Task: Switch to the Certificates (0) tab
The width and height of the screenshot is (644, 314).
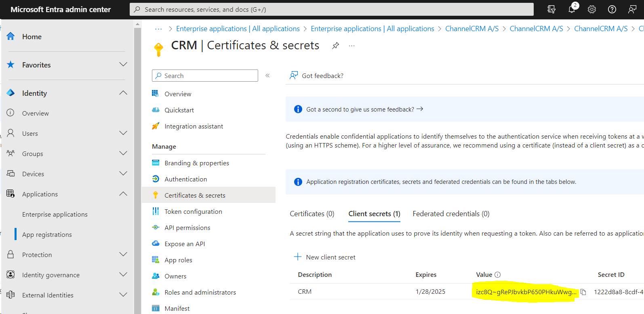Action: coord(312,214)
